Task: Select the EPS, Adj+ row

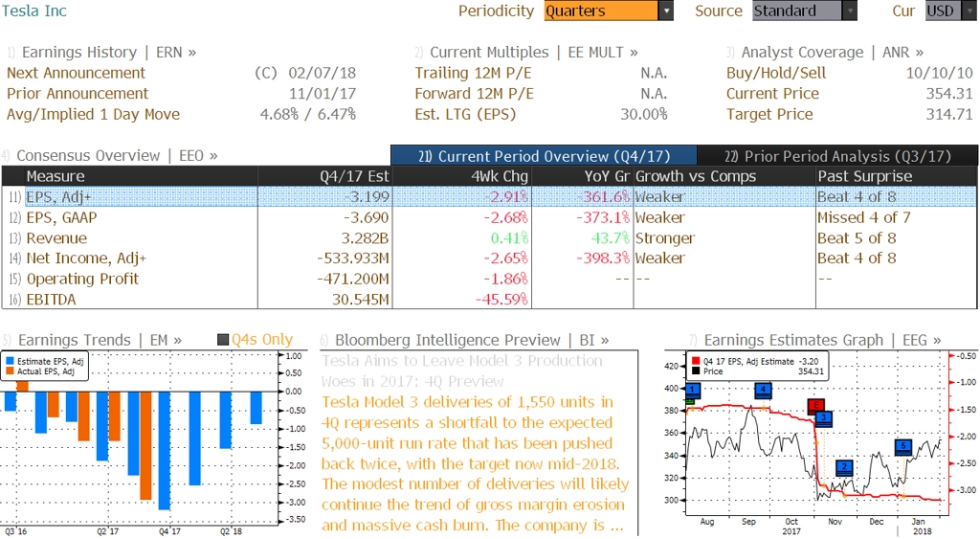Action: tap(489, 196)
